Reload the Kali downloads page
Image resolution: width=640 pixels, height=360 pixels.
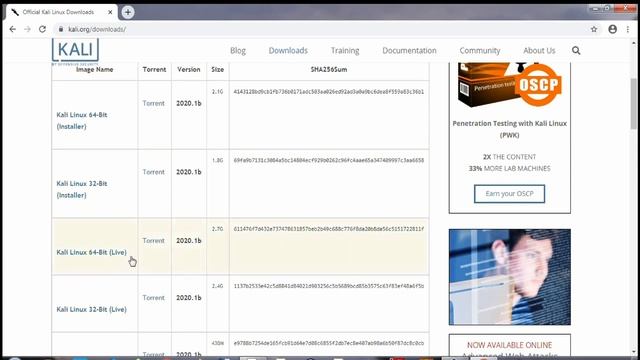(x=42, y=29)
